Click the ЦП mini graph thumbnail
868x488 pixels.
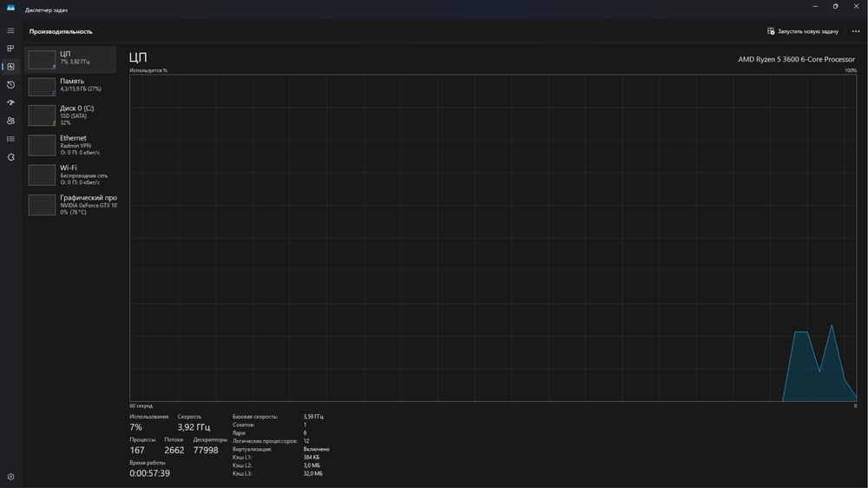pyautogui.click(x=42, y=60)
